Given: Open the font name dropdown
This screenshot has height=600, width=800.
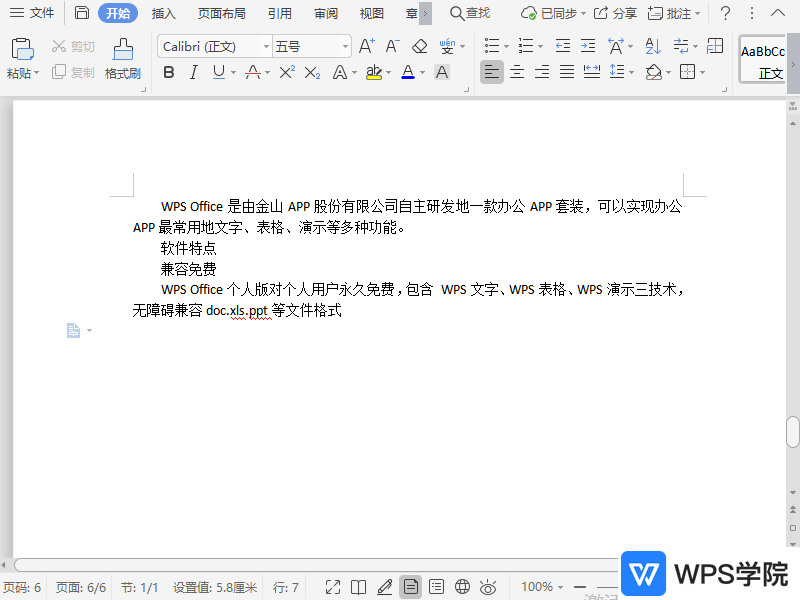Looking at the screenshot, I should [265, 46].
